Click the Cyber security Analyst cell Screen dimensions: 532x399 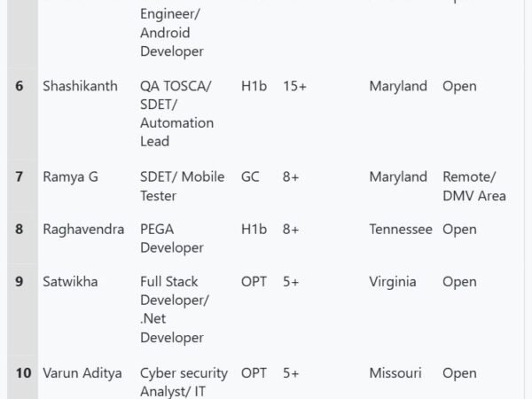[x=184, y=382]
